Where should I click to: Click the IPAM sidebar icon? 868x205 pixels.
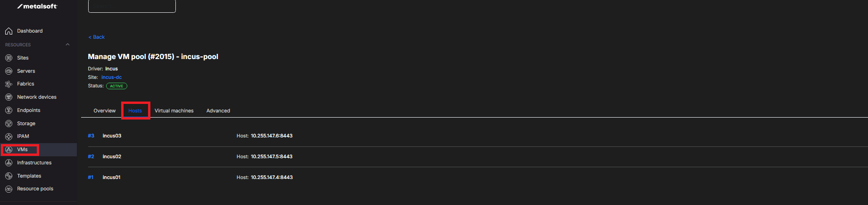pyautogui.click(x=8, y=137)
